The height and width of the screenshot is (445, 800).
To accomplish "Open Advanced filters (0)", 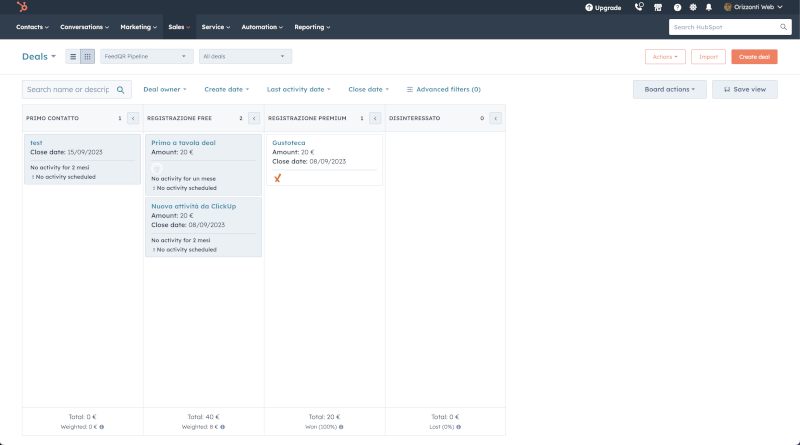I will pos(443,89).
